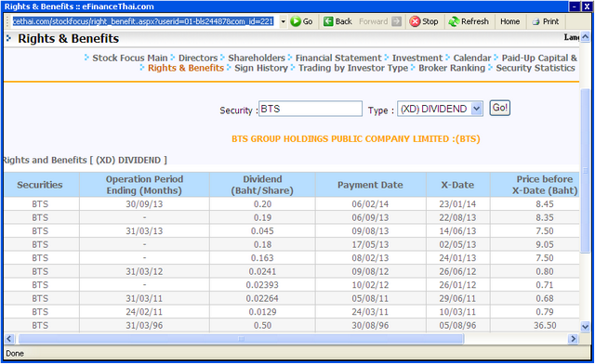This screenshot has width=595, height=364.
Task: Select operation period 24/02/11 cell
Action: point(144,312)
